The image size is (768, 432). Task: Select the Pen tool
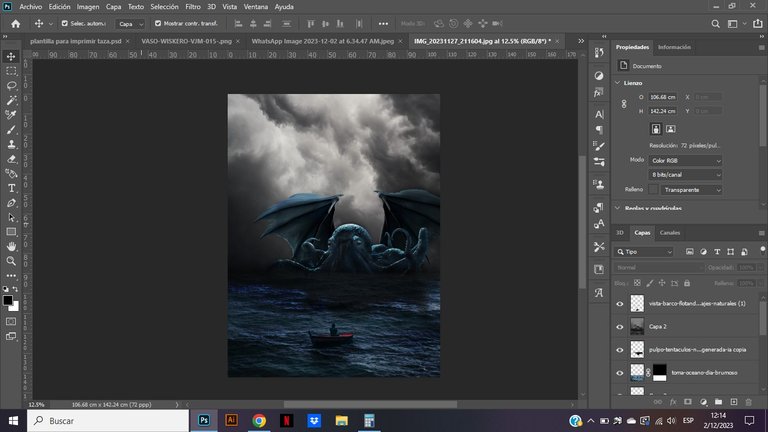11,203
